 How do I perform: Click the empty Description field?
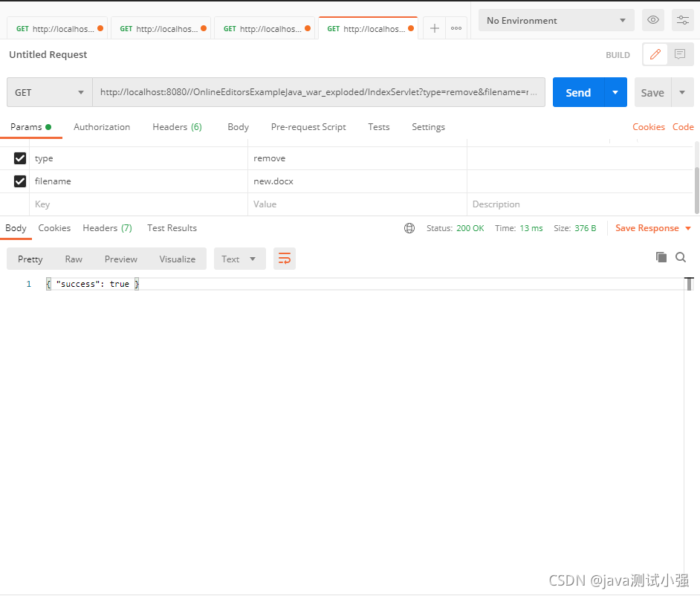tap(580, 204)
